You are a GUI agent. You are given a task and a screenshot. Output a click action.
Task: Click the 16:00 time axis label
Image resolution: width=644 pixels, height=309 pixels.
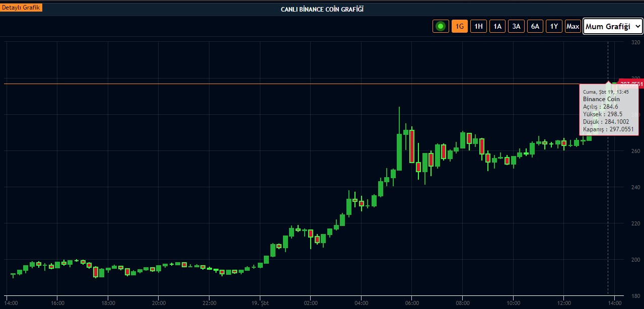coord(57,303)
